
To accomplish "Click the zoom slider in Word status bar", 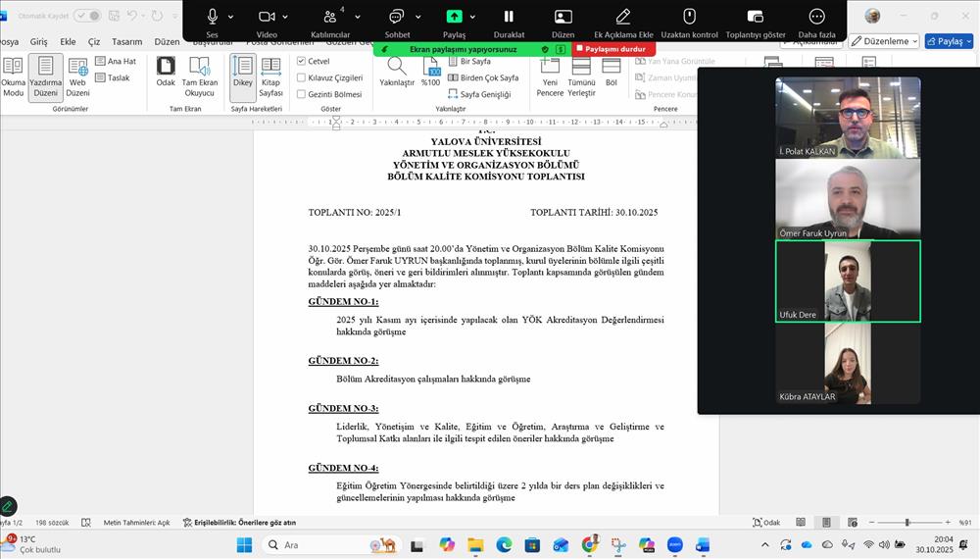I will pyautogui.click(x=906, y=523).
